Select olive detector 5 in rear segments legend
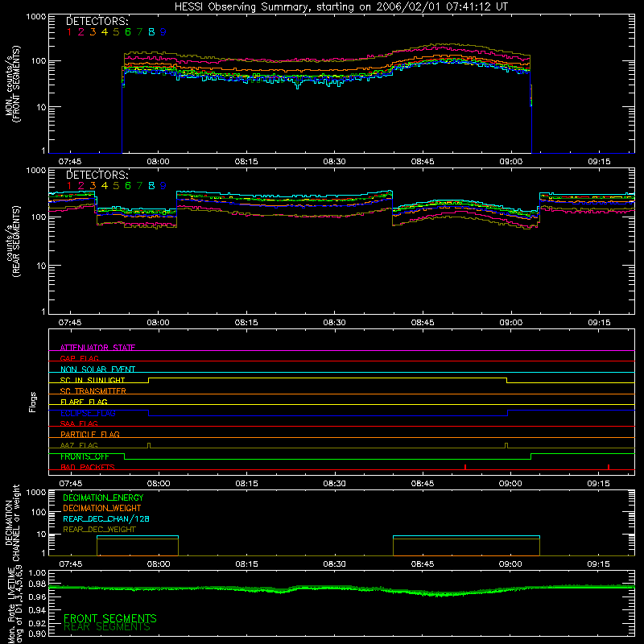This screenshot has width=644, height=644. tap(116, 186)
